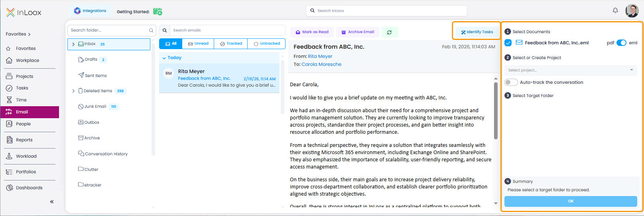Click the Identify Tasks button
644x216 pixels.
[x=477, y=32]
